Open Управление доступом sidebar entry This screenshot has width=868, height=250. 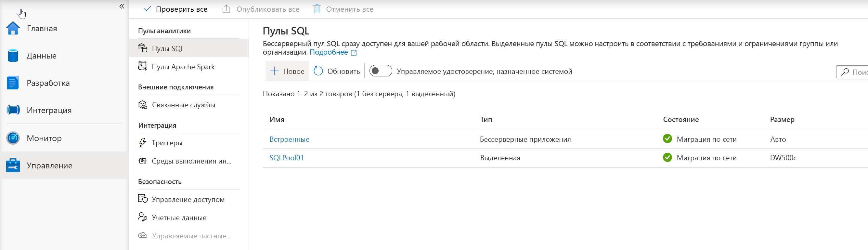pyautogui.click(x=188, y=200)
